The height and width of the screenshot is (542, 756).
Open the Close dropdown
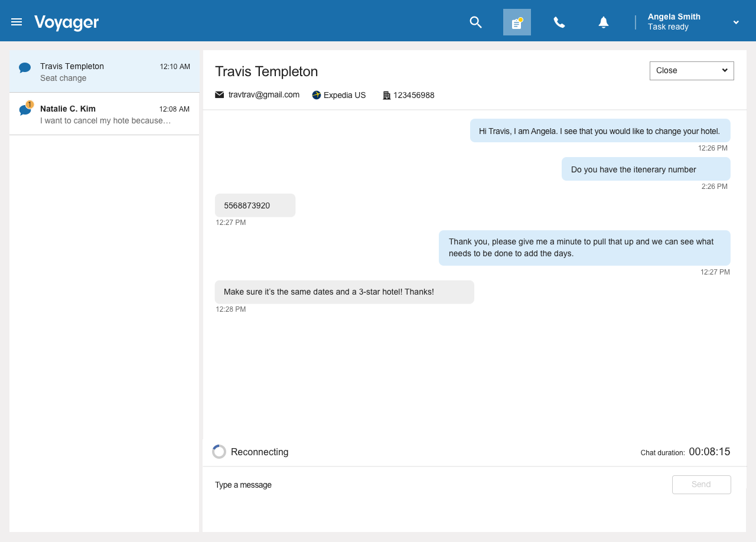point(691,70)
